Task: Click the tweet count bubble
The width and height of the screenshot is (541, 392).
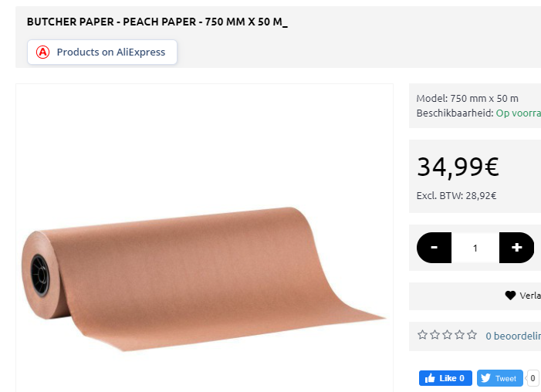Action: (533, 378)
